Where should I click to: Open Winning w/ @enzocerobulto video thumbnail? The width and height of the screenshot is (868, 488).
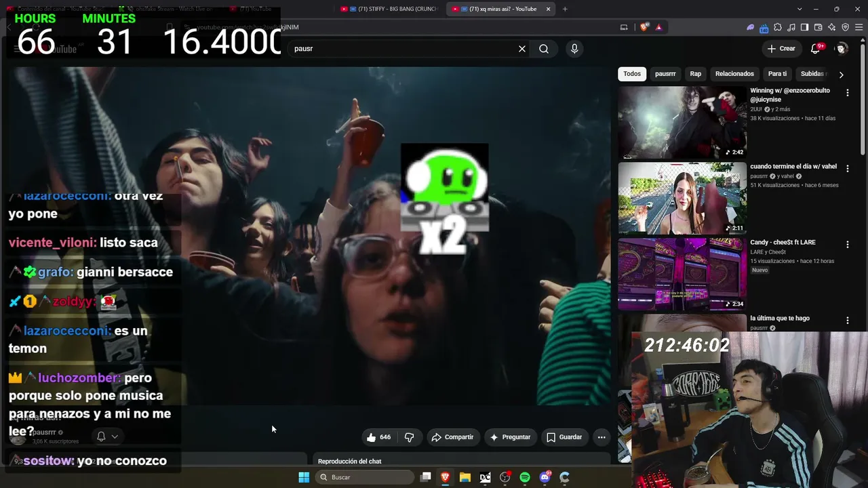682,122
